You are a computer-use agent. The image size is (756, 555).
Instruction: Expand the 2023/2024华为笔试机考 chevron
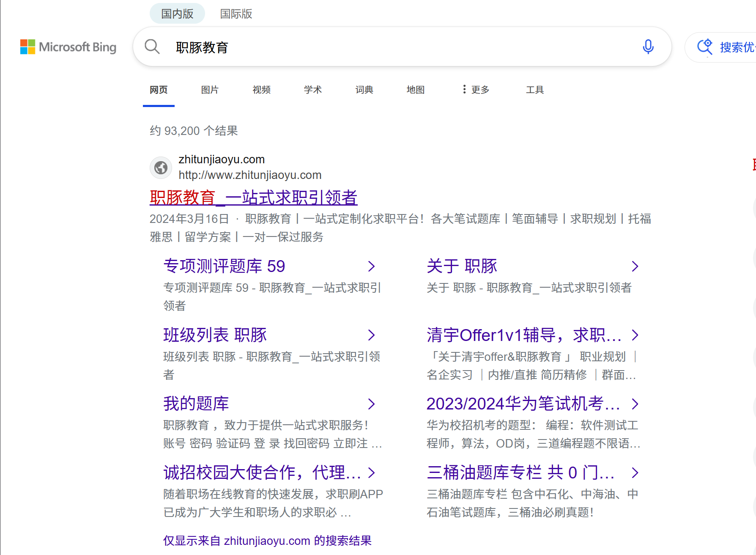tap(635, 404)
